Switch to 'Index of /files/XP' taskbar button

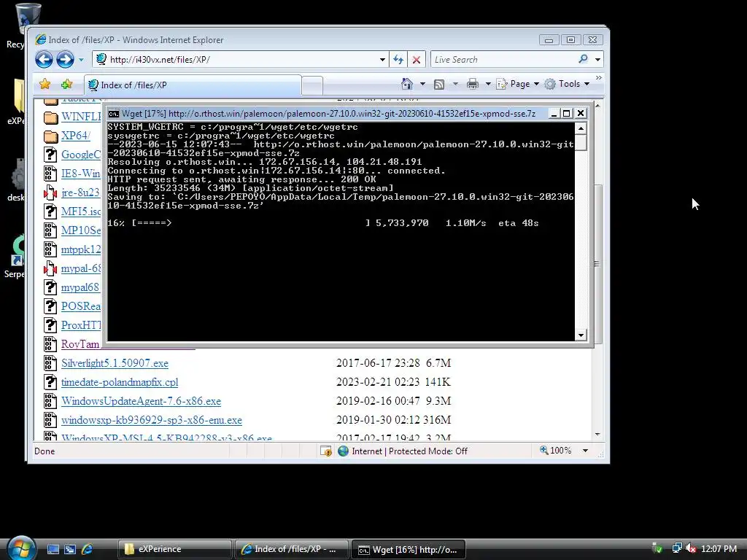(x=292, y=550)
